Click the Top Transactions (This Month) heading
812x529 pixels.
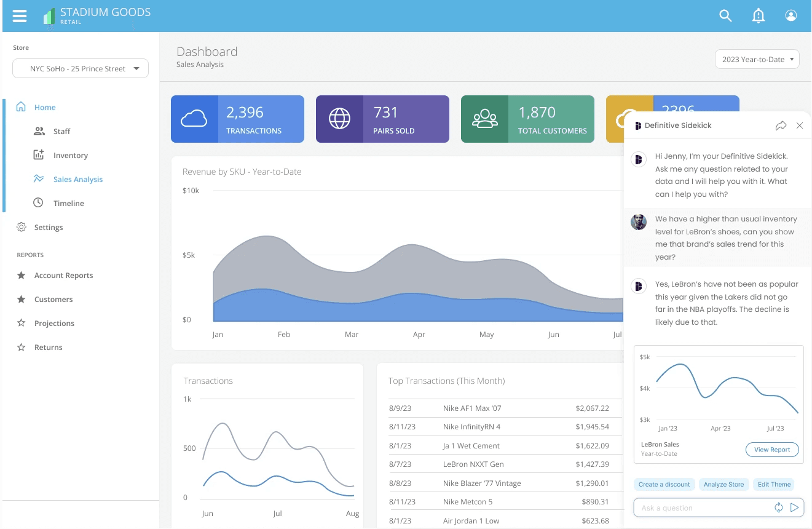[447, 381]
